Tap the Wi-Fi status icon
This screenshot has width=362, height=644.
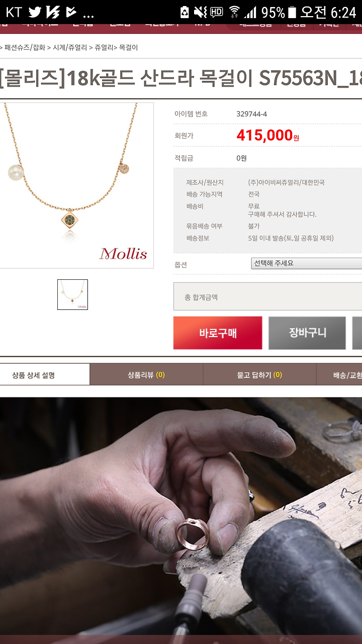(x=234, y=12)
